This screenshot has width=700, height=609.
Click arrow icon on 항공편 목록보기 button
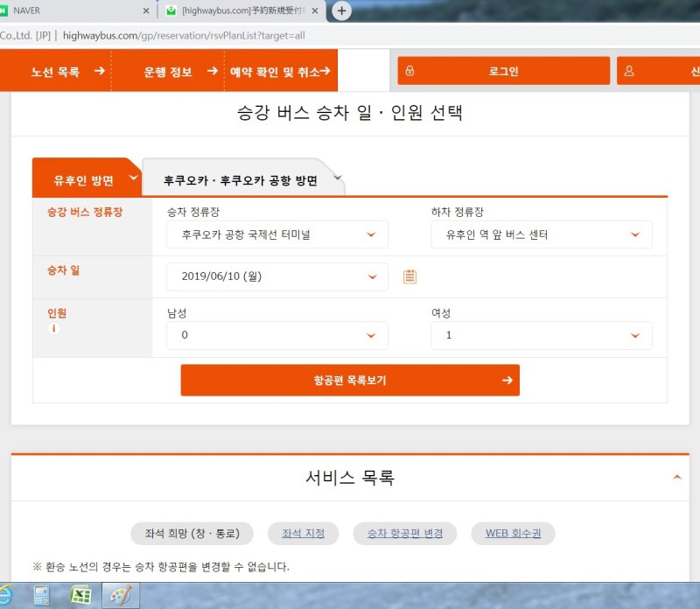point(507,381)
